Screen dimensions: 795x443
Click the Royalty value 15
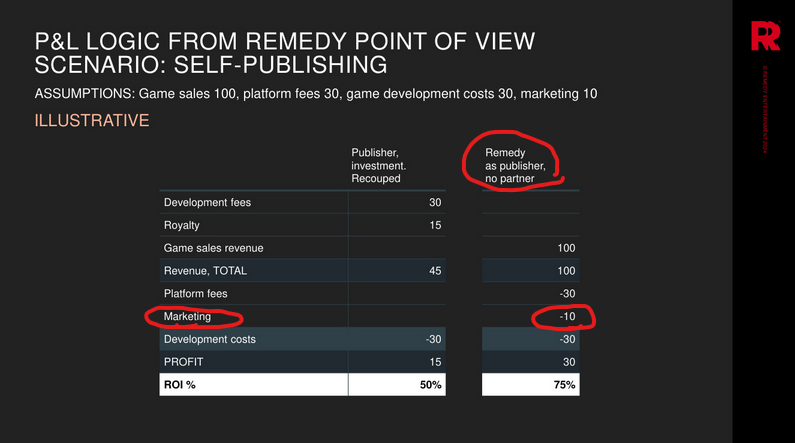tap(435, 225)
